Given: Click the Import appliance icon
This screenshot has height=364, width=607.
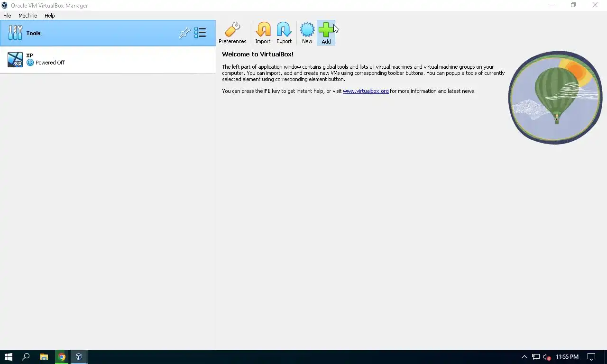Looking at the screenshot, I should [263, 33].
